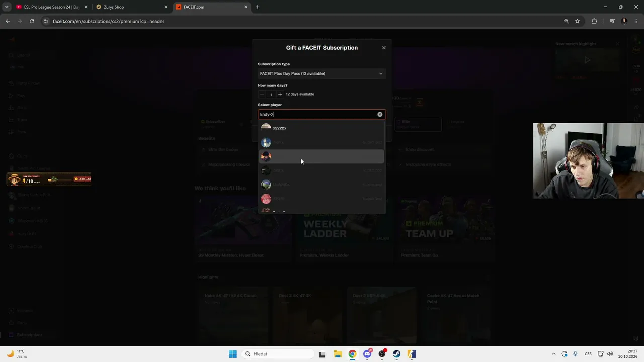Select player x2222x from the results
644x362 pixels.
(321, 128)
